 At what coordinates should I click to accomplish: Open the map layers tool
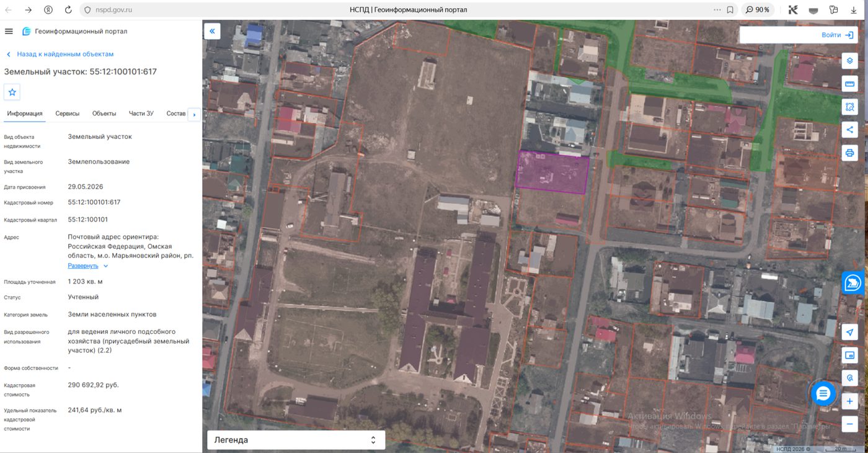pos(849,61)
